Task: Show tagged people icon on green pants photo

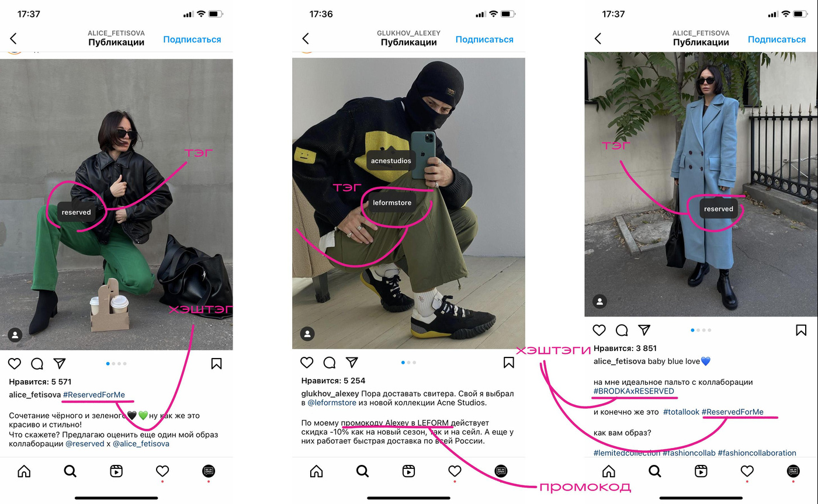Action: click(15, 335)
